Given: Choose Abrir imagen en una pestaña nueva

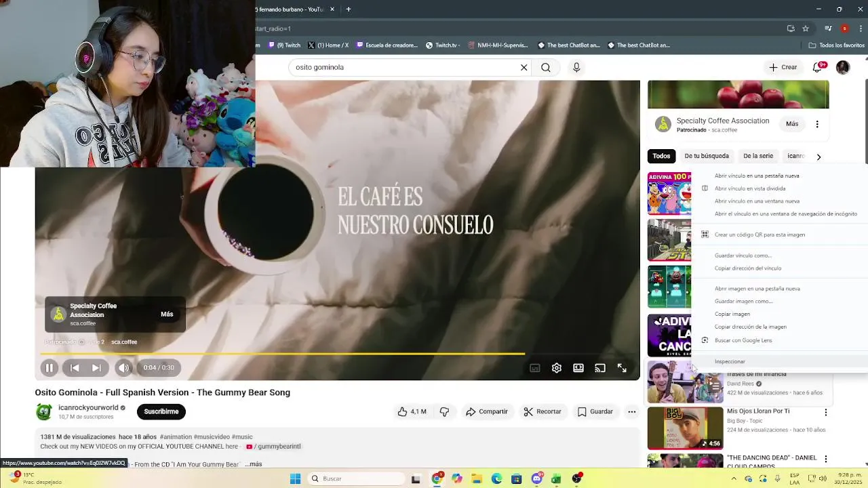Looking at the screenshot, I should point(779,289).
